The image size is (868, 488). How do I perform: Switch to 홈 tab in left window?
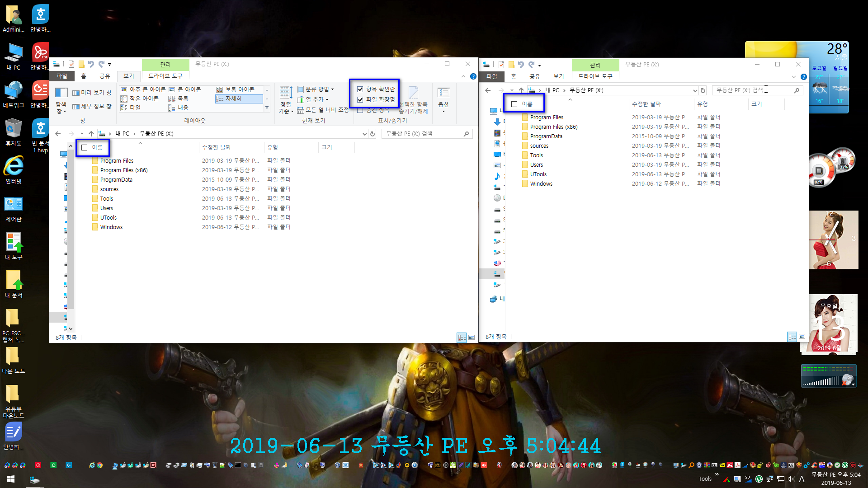[x=84, y=76]
